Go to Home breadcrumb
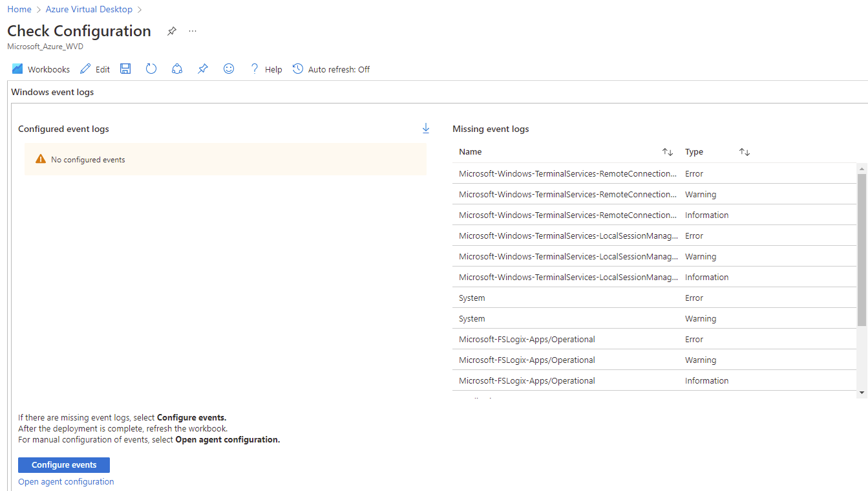The width and height of the screenshot is (868, 491). (x=19, y=9)
